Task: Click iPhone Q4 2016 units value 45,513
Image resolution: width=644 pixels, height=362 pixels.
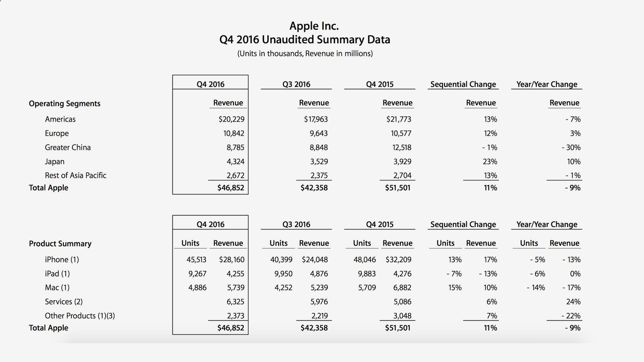Action: click(x=196, y=259)
